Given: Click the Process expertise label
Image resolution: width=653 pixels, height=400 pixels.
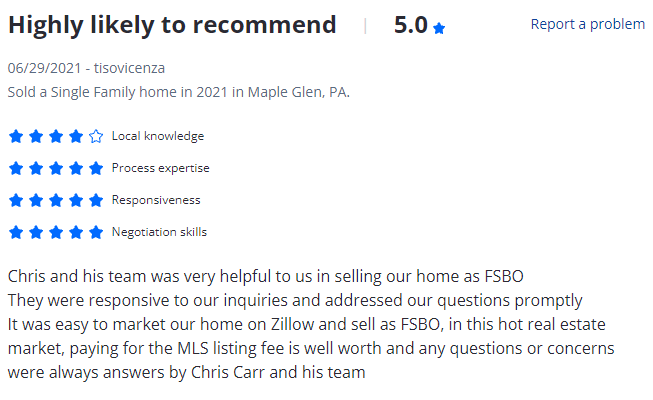Looking at the screenshot, I should pyautogui.click(x=160, y=168).
